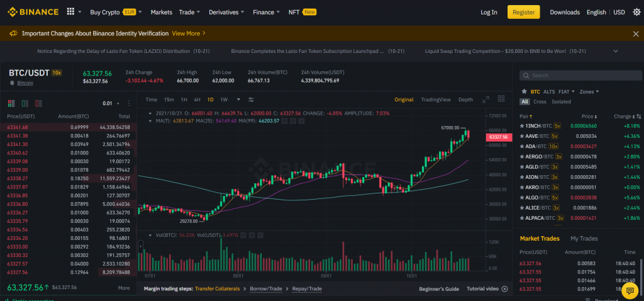Open the apps grid menu icon

[x=70, y=11]
